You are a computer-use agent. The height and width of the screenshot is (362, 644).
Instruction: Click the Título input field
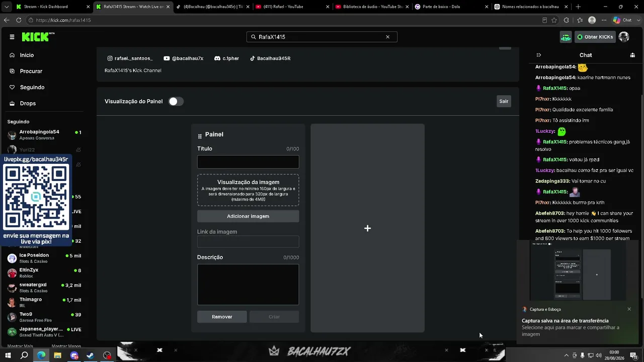click(248, 162)
